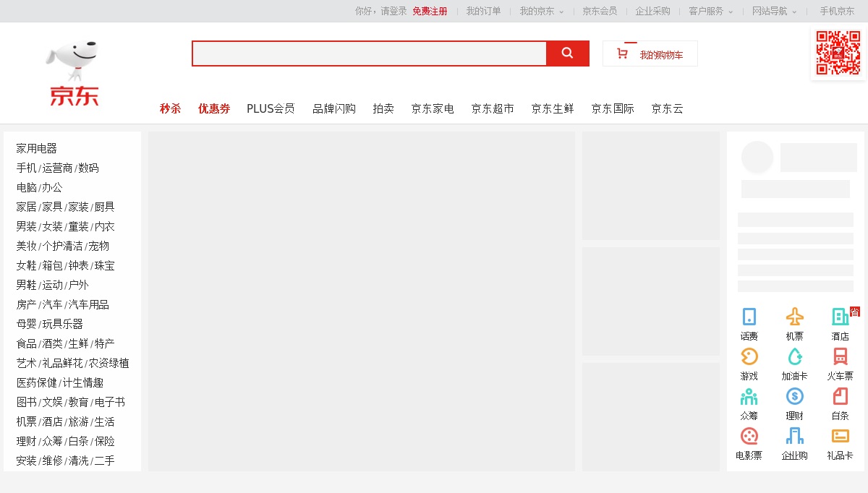This screenshot has width=868, height=493.
Task: Open the 众筹 crowdfunding icon
Action: (x=749, y=396)
